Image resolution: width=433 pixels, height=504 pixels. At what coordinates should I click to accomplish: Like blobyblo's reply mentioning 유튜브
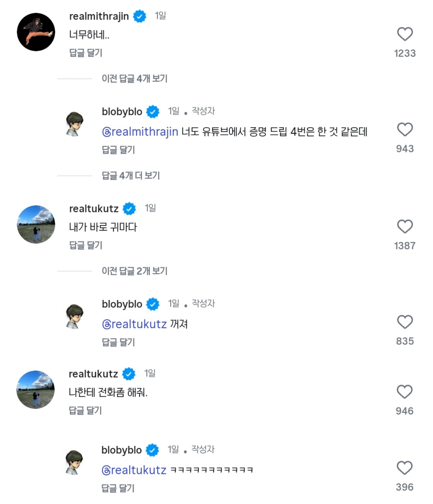[x=404, y=130]
